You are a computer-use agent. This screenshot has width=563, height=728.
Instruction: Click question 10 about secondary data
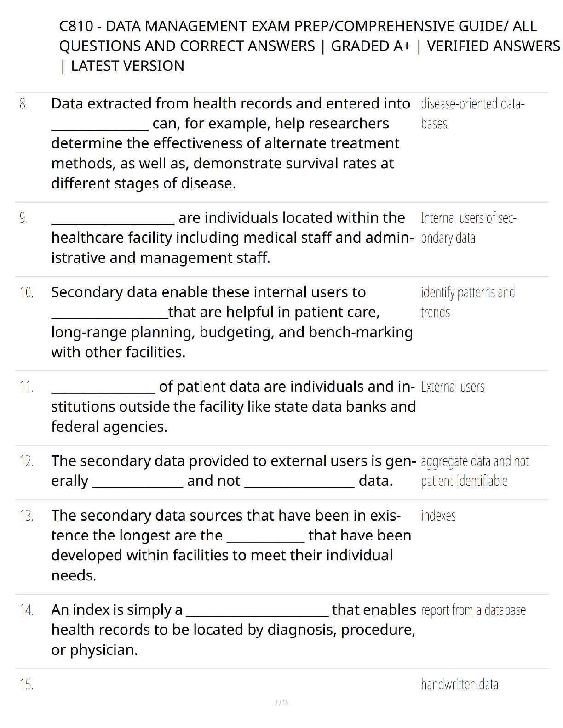click(232, 322)
